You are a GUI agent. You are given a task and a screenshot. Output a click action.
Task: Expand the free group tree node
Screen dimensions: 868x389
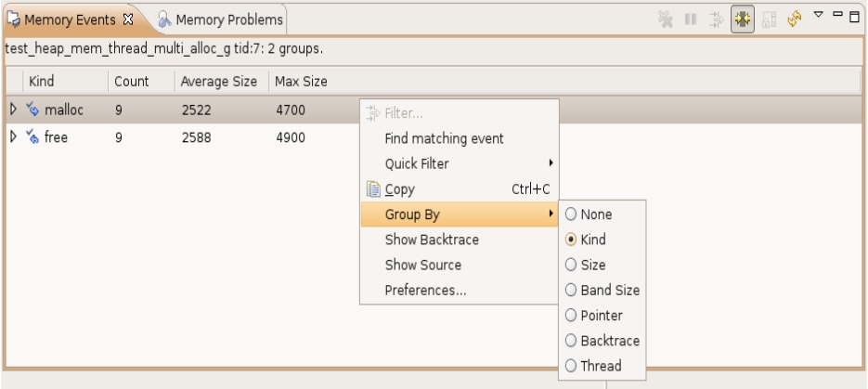click(13, 138)
